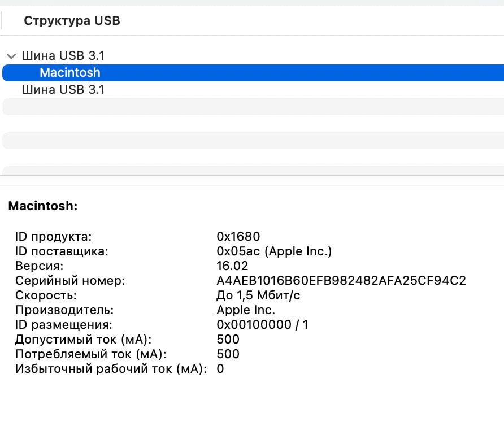This screenshot has height=426, width=504.
Task: Click serial number A4AEB1016B60EFB982482AFA25CF94C2
Action: pos(341,281)
